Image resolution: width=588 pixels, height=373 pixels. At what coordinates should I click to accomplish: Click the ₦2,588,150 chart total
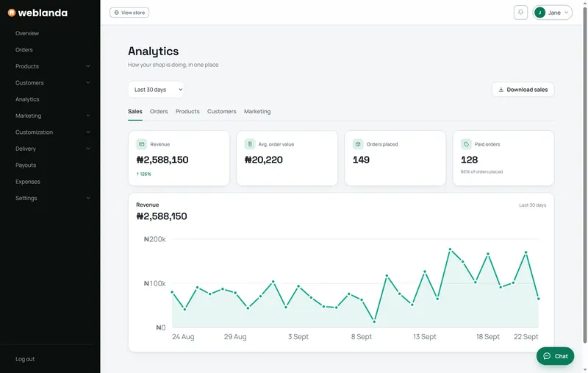[x=162, y=216]
